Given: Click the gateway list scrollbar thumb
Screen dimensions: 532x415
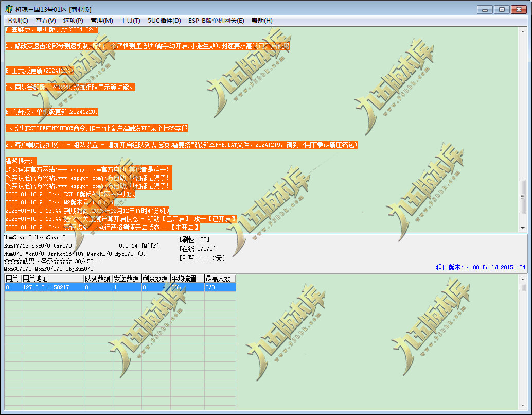Looking at the screenshot, I should (523, 287).
